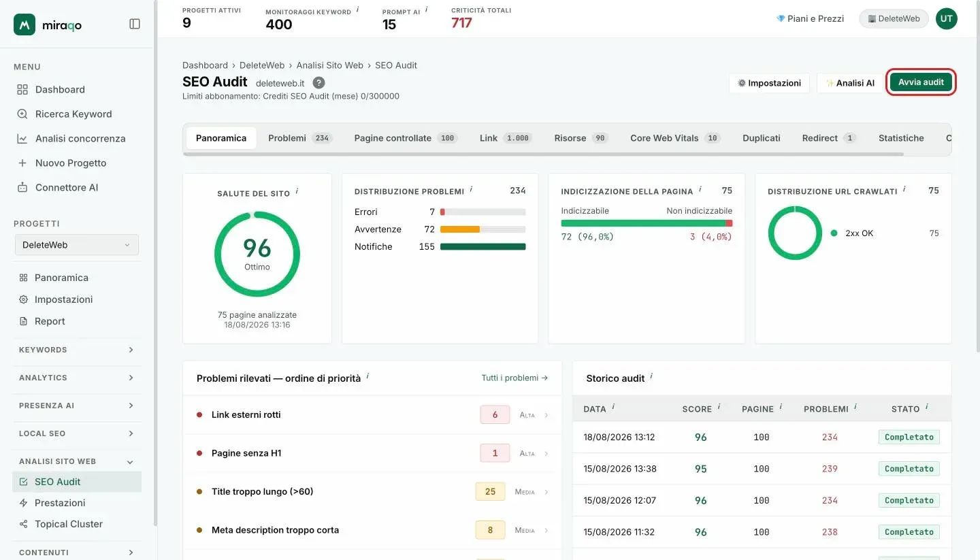The image size is (980, 560).
Task: Expand the CONTENUTI sidebar section
Action: 76,553
